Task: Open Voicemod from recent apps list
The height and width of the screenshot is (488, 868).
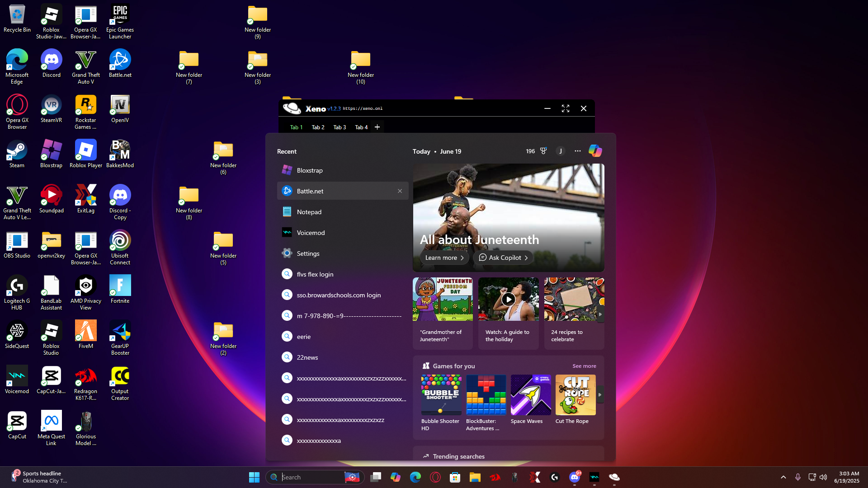Action: click(x=311, y=233)
